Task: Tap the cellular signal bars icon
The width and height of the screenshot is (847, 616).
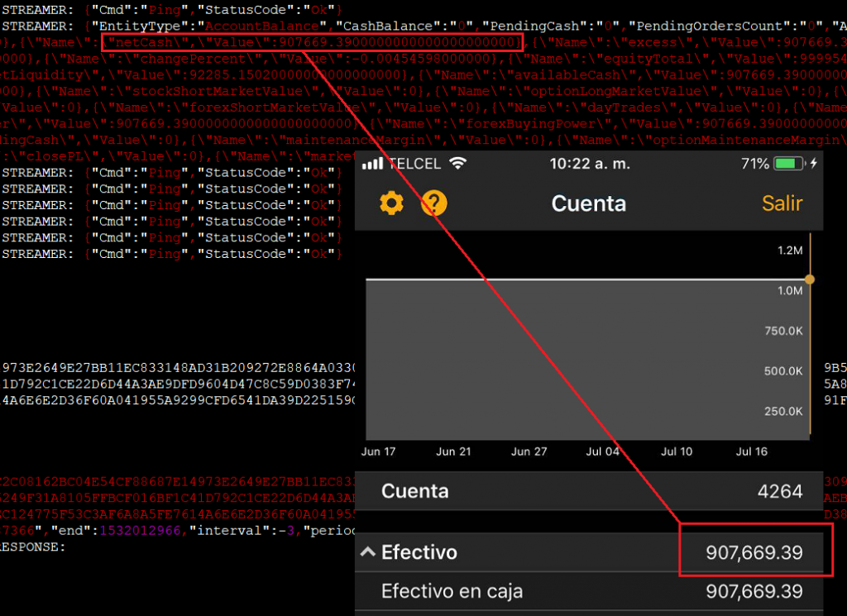Action: (x=372, y=163)
